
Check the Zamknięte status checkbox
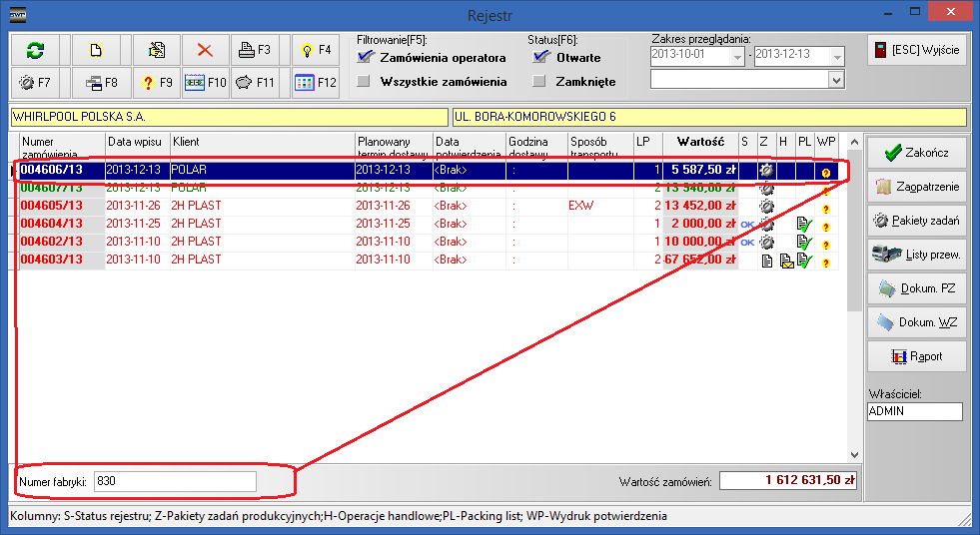pyautogui.click(x=540, y=82)
